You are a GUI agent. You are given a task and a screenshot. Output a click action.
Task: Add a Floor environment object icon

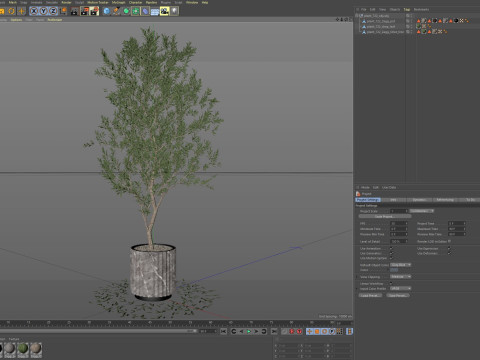pyautogui.click(x=155, y=11)
